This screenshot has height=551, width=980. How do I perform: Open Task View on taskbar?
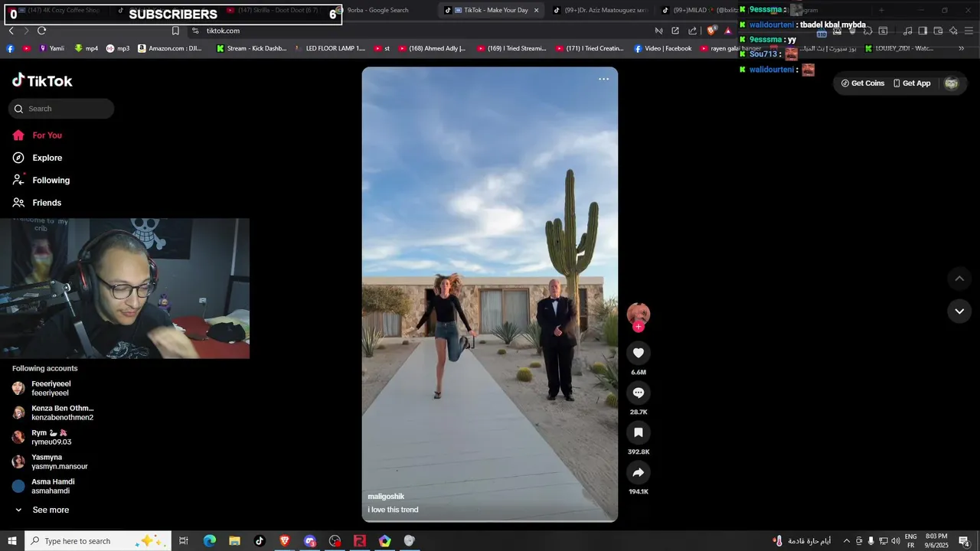tap(184, 541)
